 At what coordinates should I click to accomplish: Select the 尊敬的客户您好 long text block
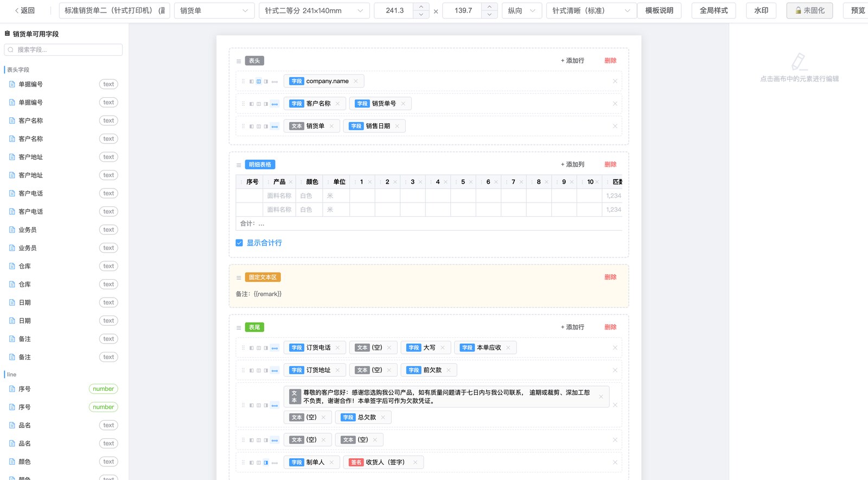click(x=446, y=397)
